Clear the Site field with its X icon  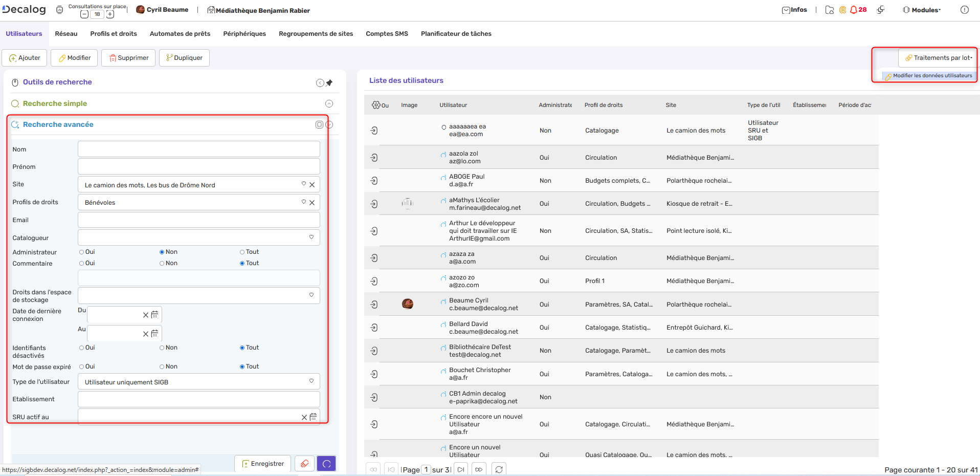tap(313, 185)
